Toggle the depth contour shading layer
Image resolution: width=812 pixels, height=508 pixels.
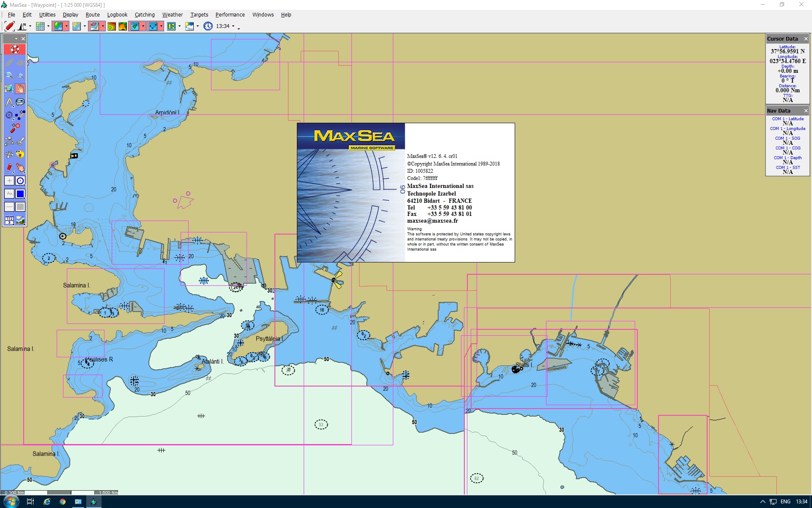[111, 26]
